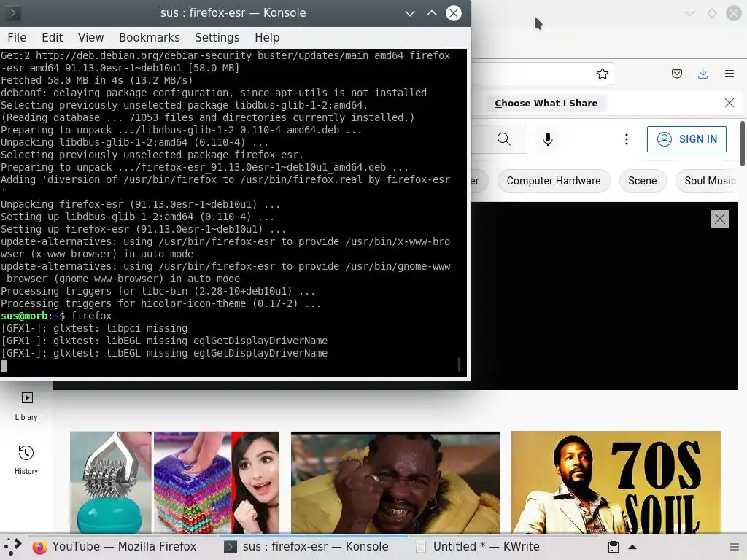Maximize the Konsole window

tap(432, 13)
